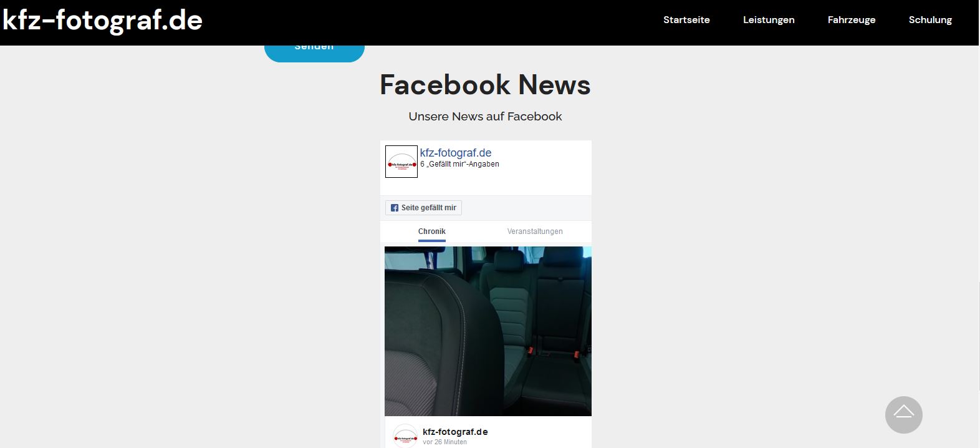Click the Facebook 'f' icon in like button

[394, 208]
